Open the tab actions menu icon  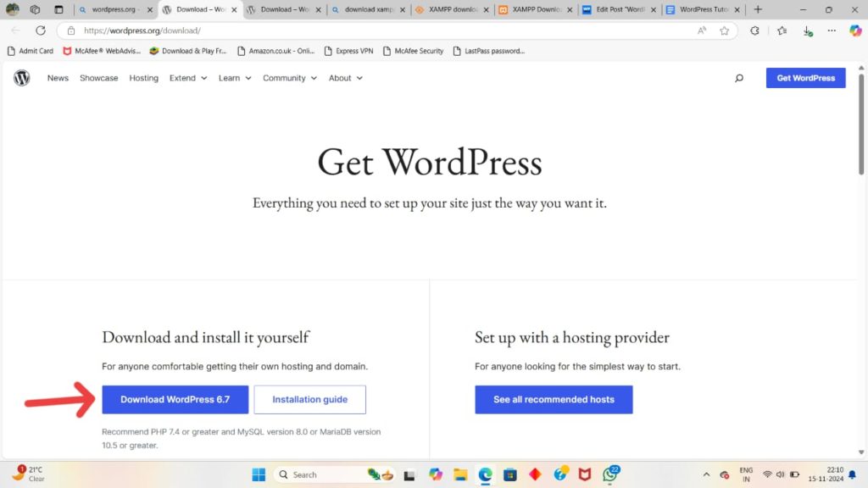(58, 9)
